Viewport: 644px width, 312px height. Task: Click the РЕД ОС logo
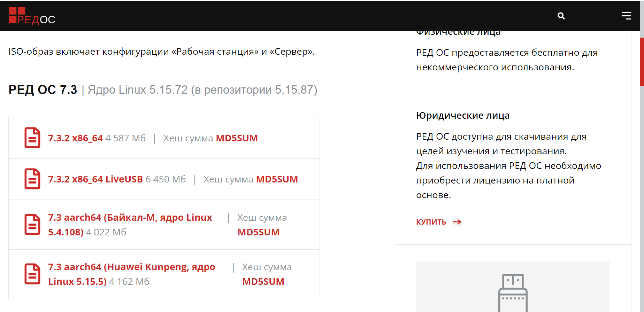pos(32,16)
